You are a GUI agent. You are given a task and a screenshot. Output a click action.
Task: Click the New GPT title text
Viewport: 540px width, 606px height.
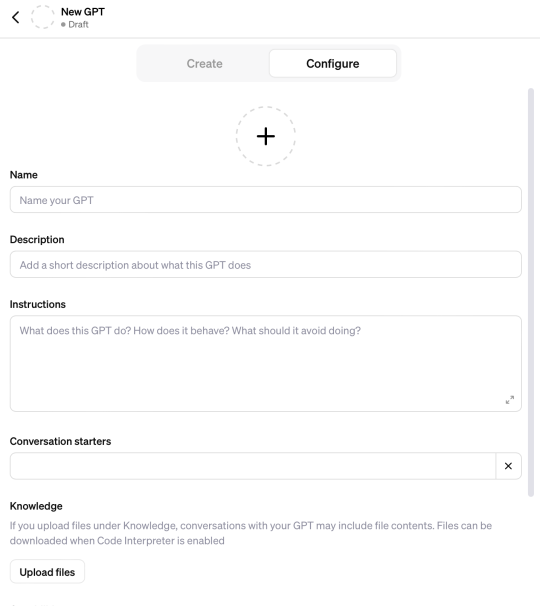tap(83, 12)
